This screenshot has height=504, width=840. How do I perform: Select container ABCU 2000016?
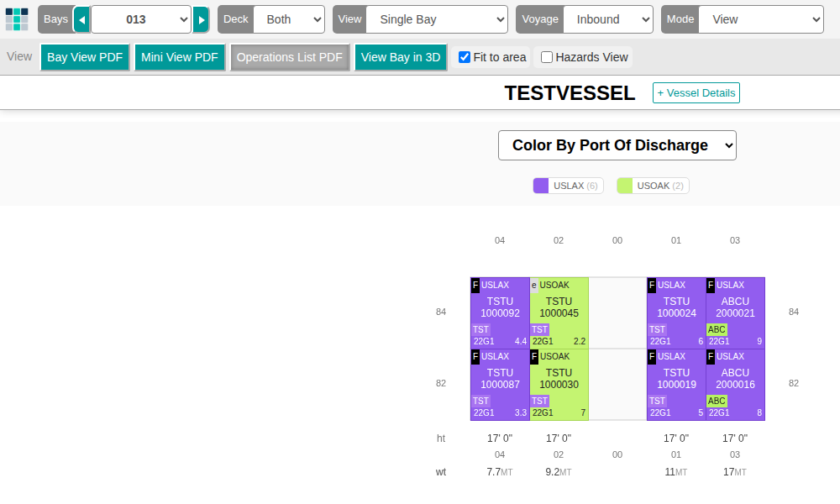pos(736,385)
